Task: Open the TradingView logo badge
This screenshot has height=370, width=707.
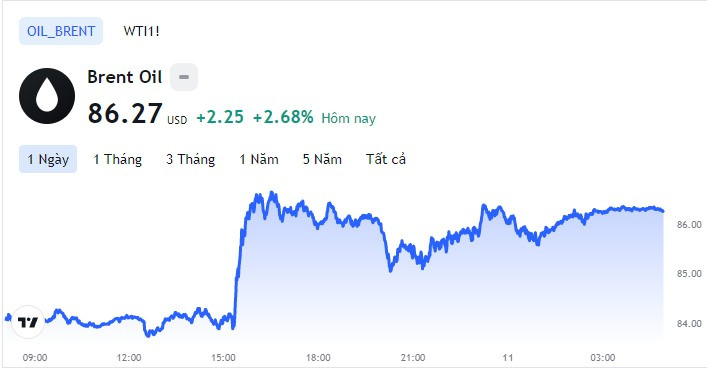Action: 28,322
